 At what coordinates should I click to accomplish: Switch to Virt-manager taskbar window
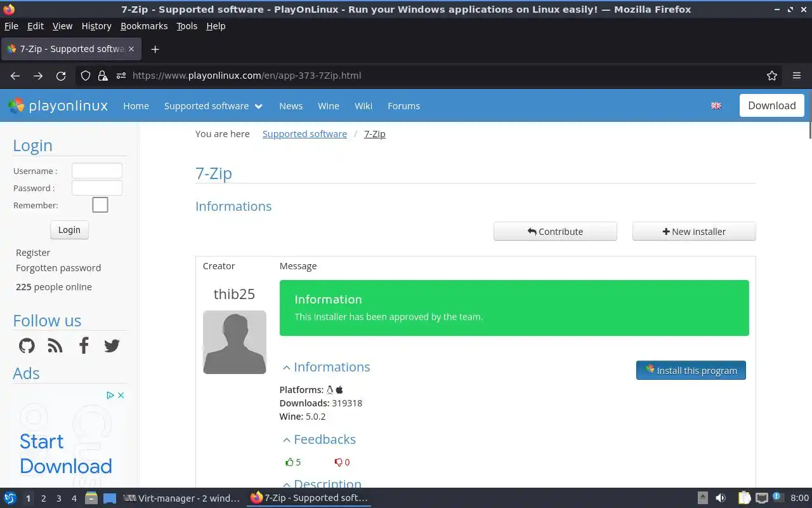tap(182, 498)
